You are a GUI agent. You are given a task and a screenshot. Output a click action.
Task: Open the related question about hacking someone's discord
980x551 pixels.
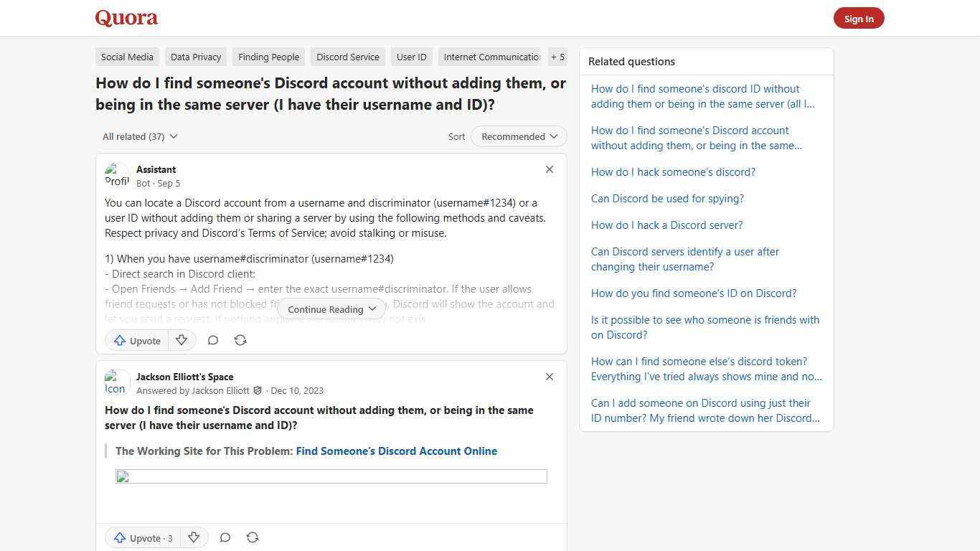point(673,171)
